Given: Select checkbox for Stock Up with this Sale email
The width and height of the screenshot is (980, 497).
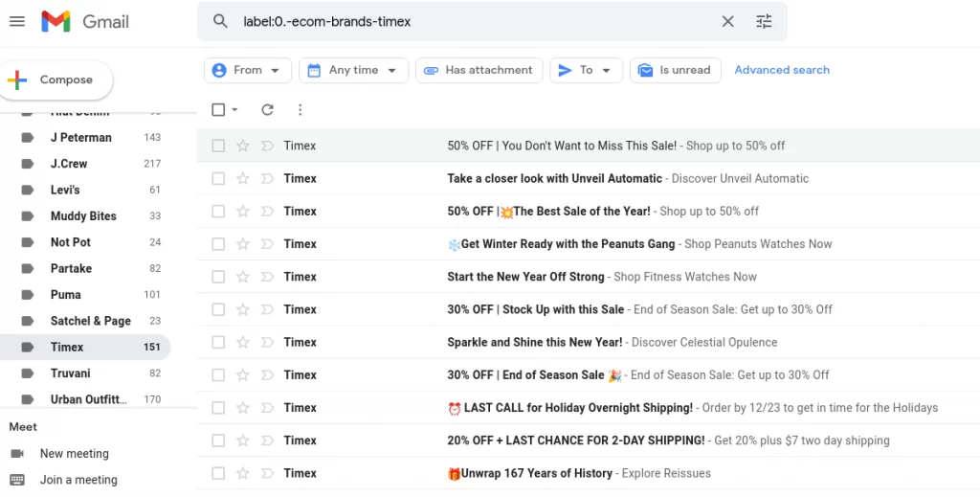Looking at the screenshot, I should (x=218, y=309).
